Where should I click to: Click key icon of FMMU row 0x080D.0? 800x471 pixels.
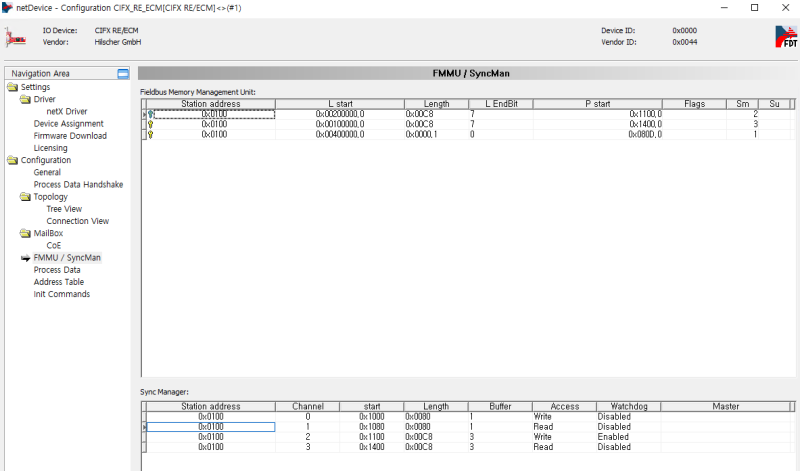click(x=151, y=134)
